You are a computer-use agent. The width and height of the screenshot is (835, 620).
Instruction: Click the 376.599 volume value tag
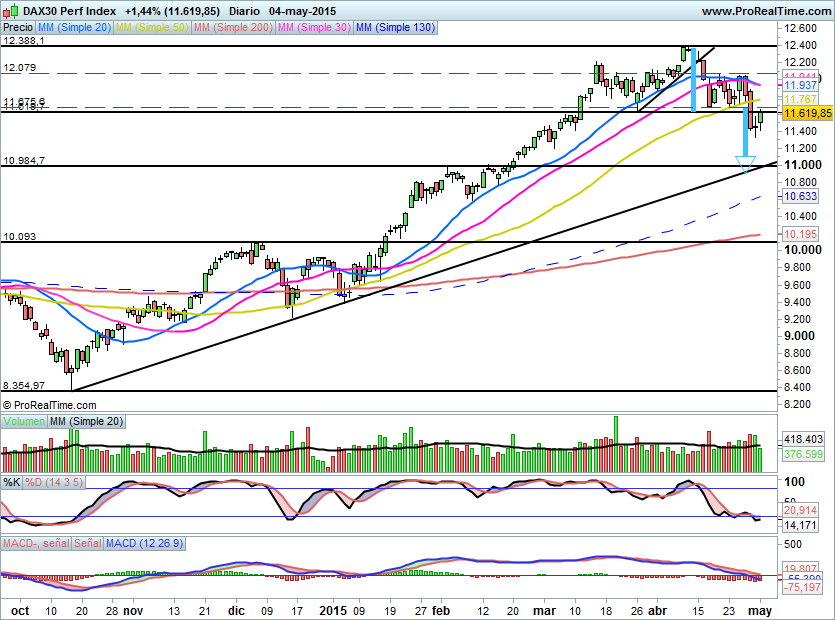[804, 454]
